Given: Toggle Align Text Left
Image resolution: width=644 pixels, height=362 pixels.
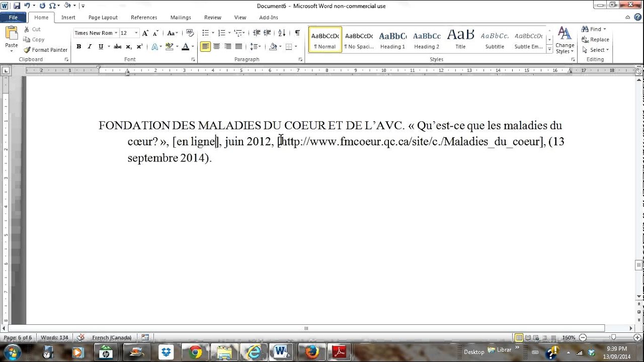Looking at the screenshot, I should 205,47.
